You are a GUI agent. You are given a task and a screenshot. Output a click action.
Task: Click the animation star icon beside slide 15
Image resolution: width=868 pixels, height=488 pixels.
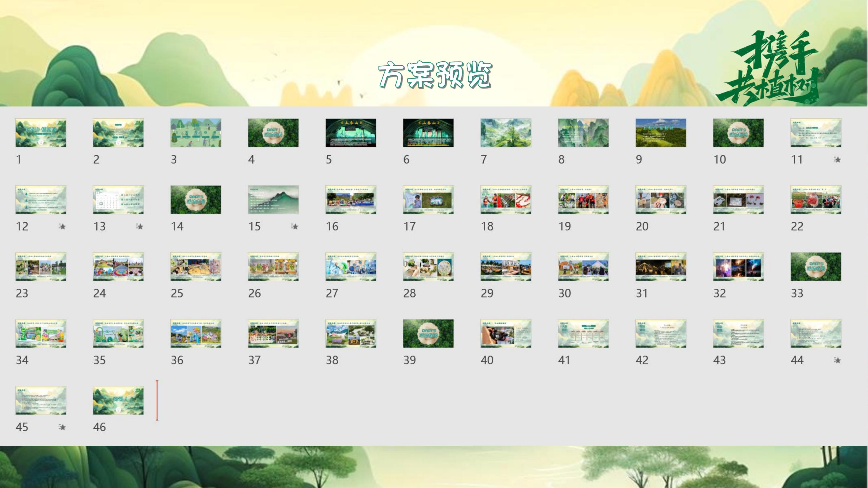tap(294, 226)
